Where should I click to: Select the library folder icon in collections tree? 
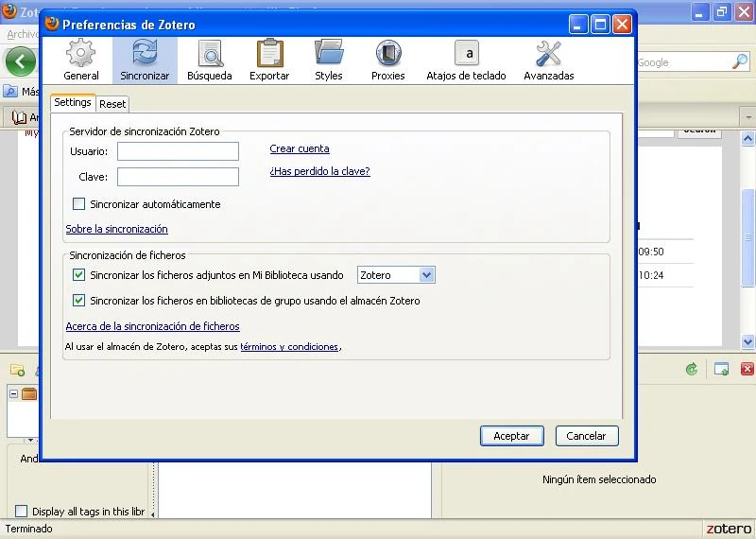tap(29, 393)
